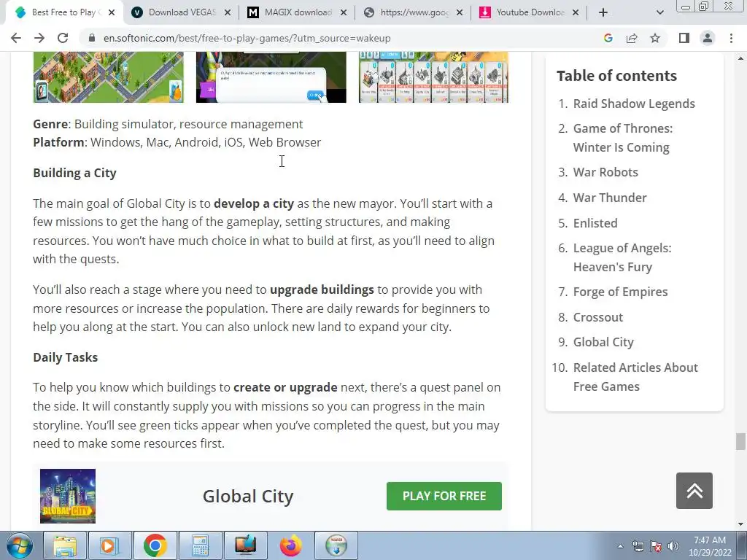Click the Building a City heading
Image resolution: width=747 pixels, height=560 pixels.
click(75, 173)
